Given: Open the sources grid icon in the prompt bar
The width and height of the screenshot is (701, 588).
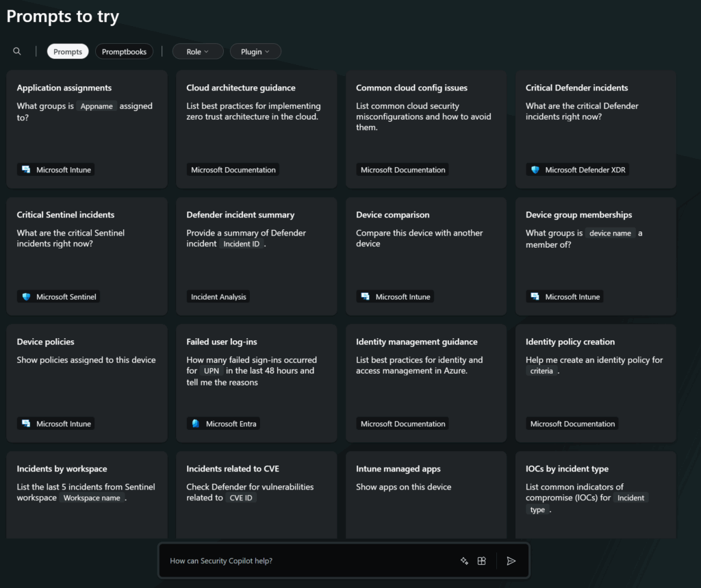Looking at the screenshot, I should coord(481,561).
